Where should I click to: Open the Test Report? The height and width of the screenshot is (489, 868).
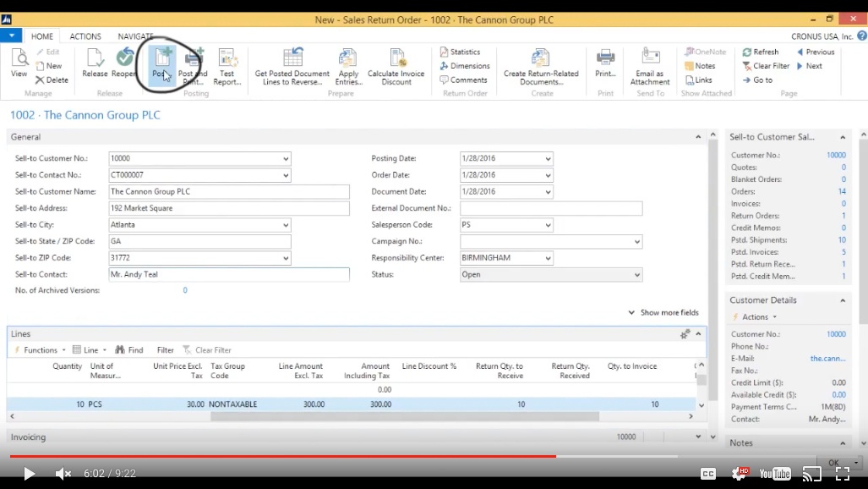point(227,66)
